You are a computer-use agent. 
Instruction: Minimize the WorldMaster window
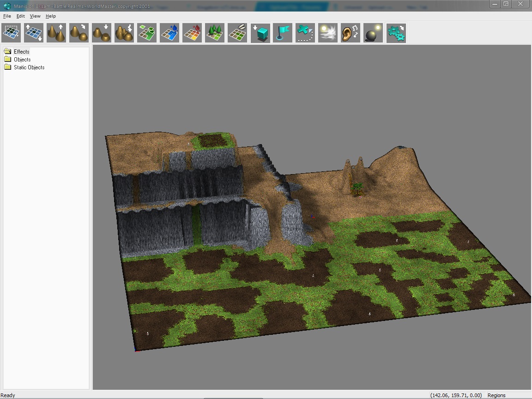495,4
